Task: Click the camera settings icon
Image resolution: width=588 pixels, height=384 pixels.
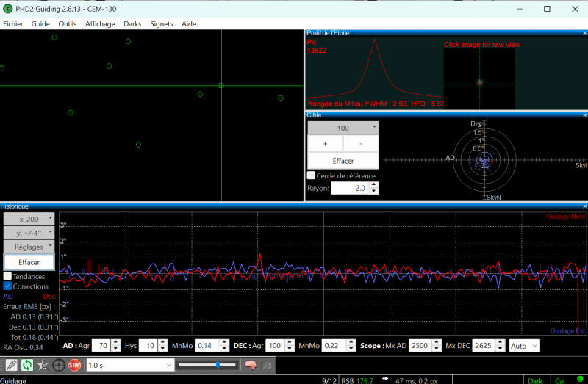Action: (x=266, y=365)
